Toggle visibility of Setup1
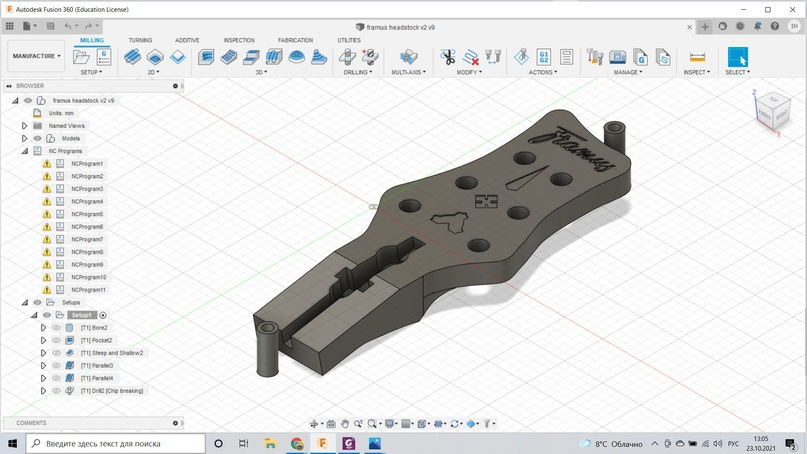 pyautogui.click(x=47, y=315)
